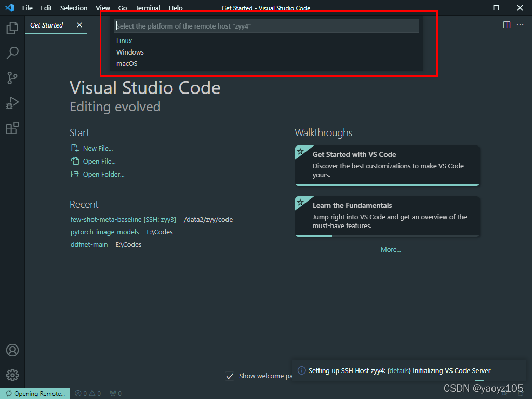
Task: Open the Help menu
Action: point(176,8)
